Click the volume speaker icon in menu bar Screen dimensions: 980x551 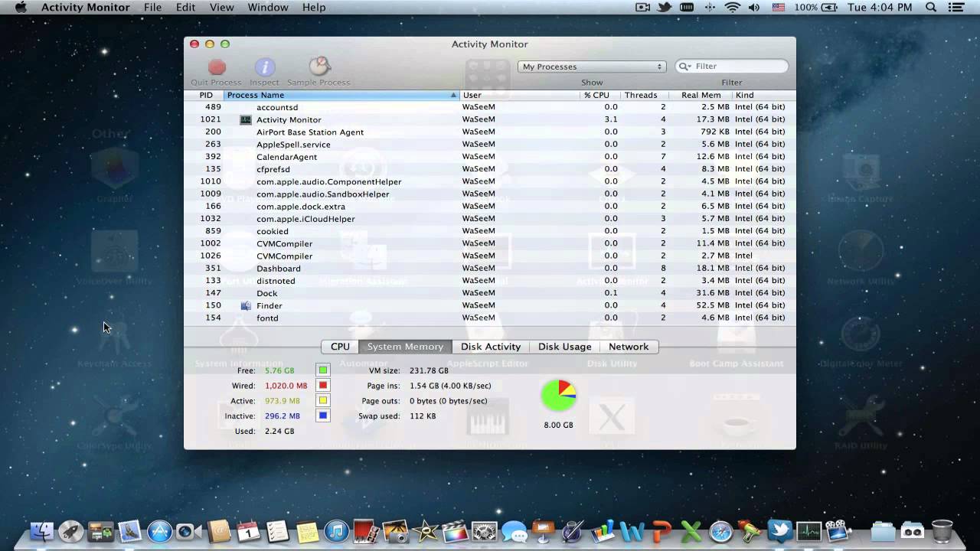coord(754,7)
